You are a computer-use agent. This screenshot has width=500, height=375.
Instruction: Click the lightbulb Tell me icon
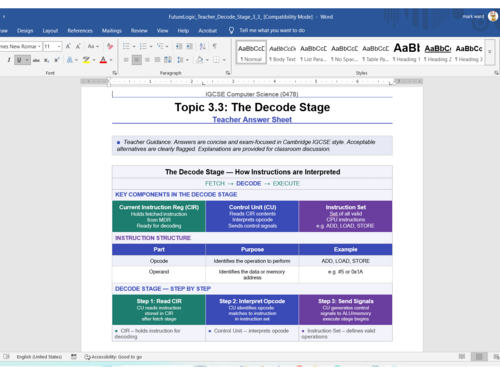(x=231, y=30)
